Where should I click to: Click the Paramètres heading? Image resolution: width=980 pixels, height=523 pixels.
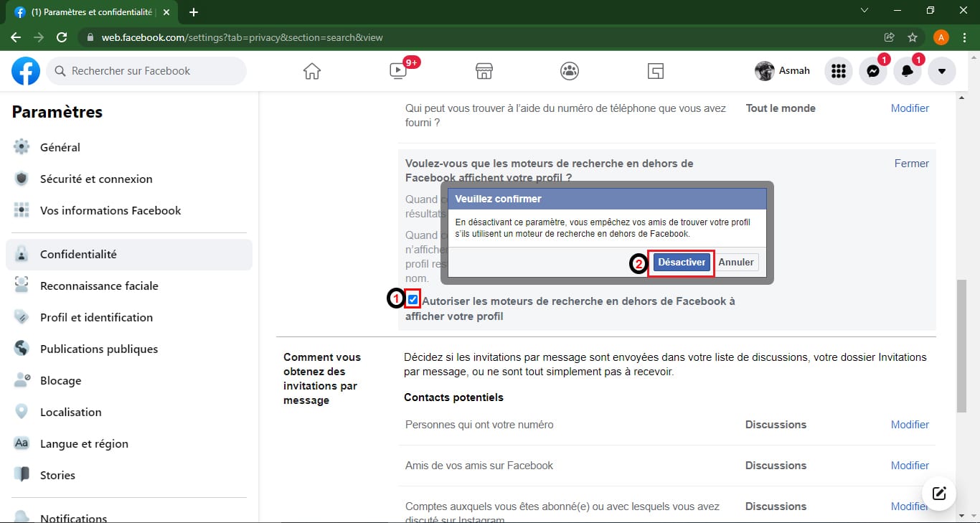pyautogui.click(x=57, y=112)
